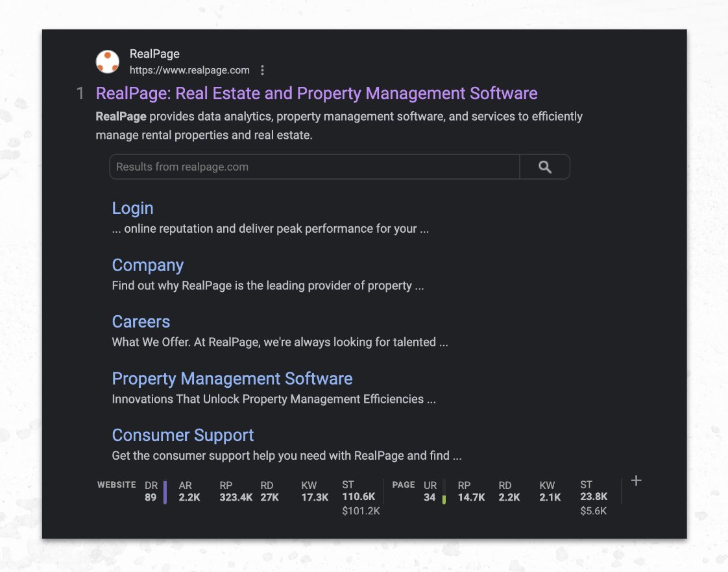
Task: Click the website DR 89 metric
Action: coord(151,492)
